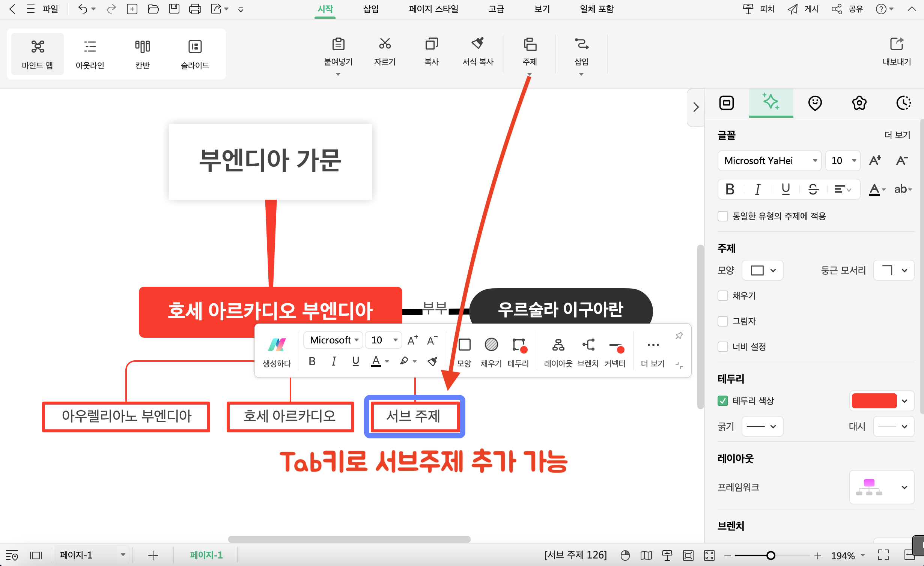Viewport: 924px width, 566px height.
Task: Open the 시작 ribbon tab
Action: click(x=325, y=9)
